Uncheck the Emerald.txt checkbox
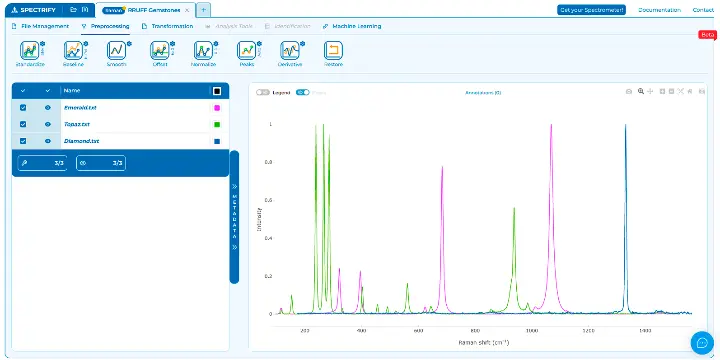The height and width of the screenshot is (360, 720). 23,108
